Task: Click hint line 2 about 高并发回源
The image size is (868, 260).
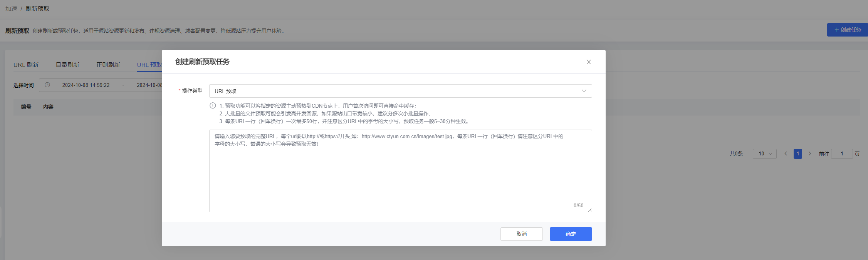Action: coord(324,113)
